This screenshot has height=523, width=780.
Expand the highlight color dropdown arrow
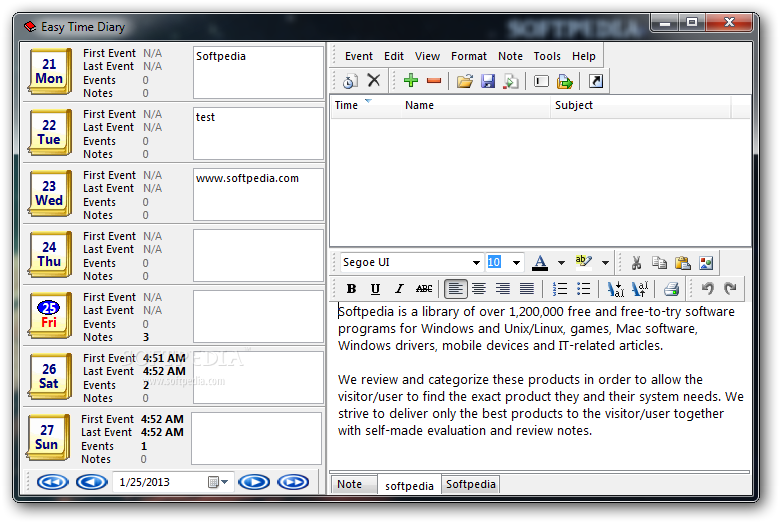click(605, 263)
